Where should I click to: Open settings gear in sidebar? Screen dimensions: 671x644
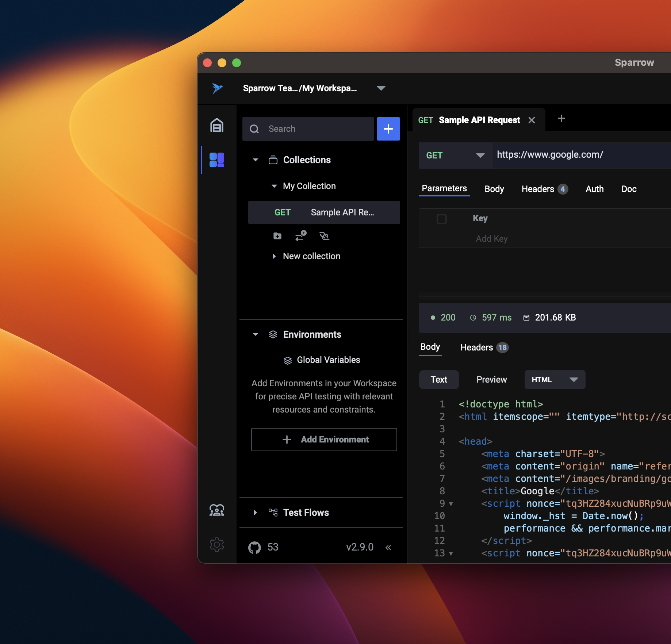pyautogui.click(x=217, y=545)
